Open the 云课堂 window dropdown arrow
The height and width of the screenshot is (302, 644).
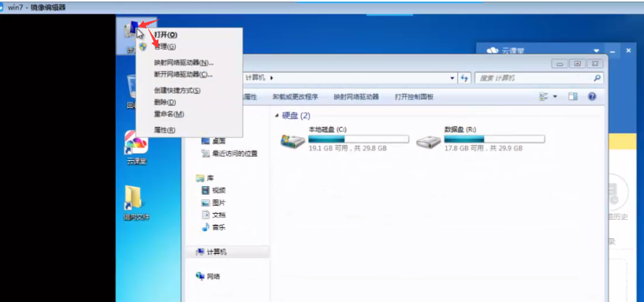pyautogui.click(x=597, y=50)
